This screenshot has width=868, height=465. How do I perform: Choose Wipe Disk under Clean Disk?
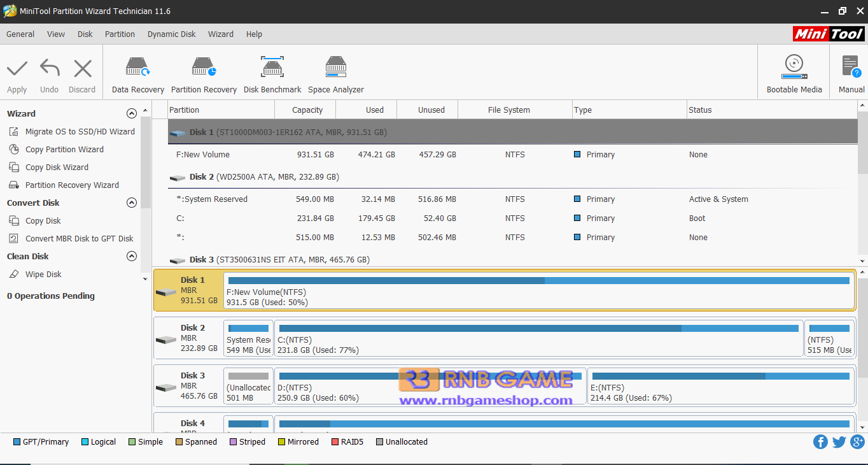click(x=43, y=275)
